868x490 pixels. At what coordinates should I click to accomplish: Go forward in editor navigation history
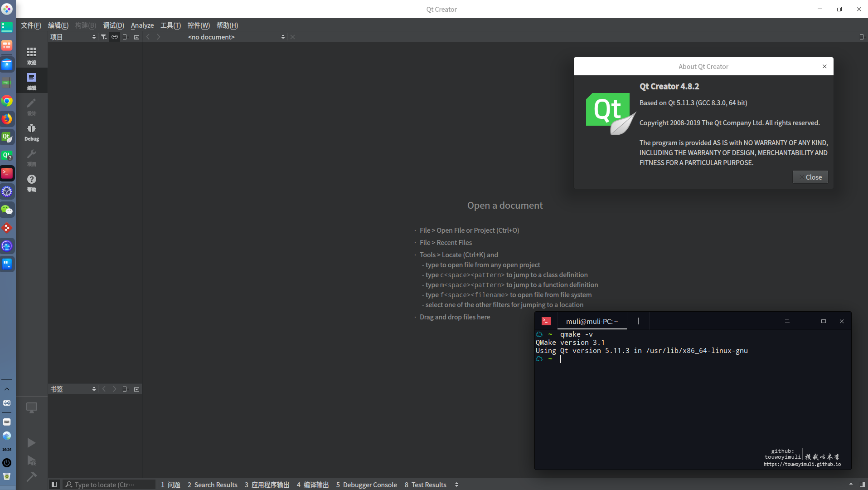[x=159, y=37]
